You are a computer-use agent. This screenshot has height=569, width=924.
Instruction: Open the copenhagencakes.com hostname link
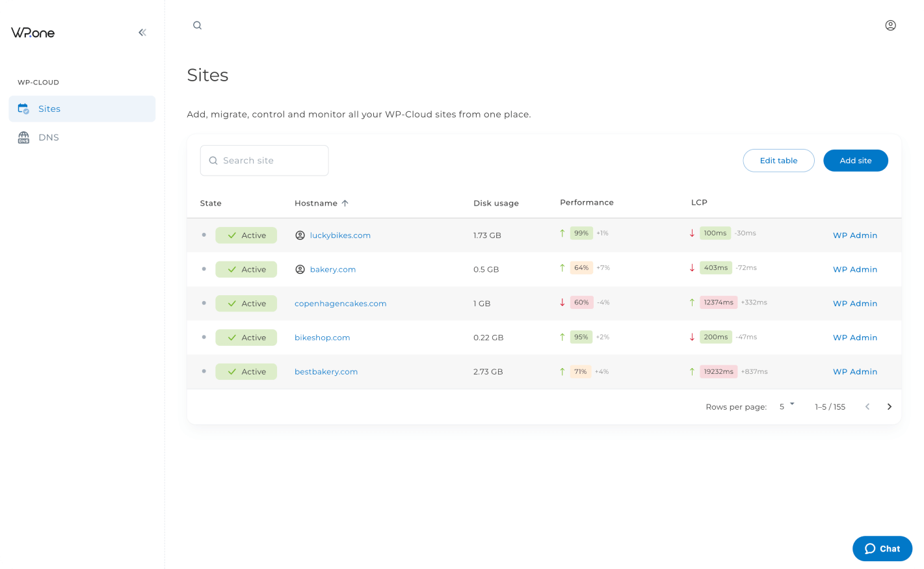tap(341, 304)
